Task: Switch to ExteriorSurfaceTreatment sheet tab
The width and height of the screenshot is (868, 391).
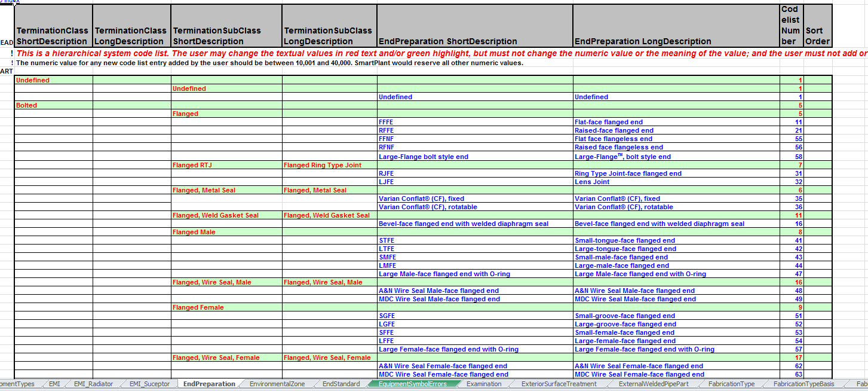Action: point(559,384)
